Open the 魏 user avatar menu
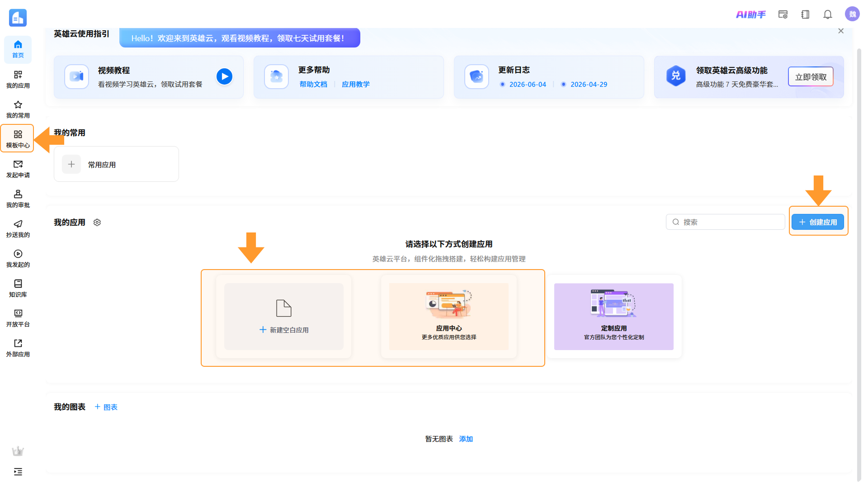 [x=852, y=14]
